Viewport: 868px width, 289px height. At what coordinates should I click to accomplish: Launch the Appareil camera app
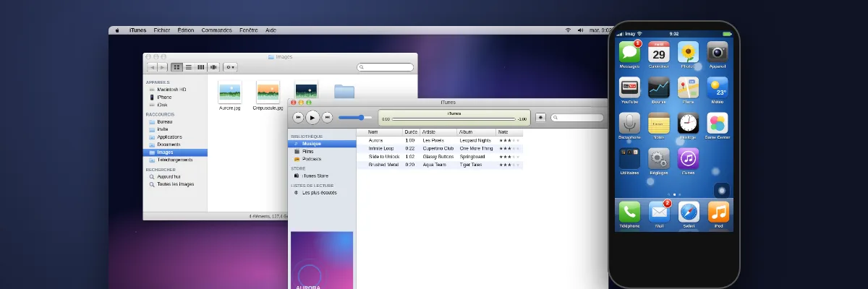click(x=717, y=52)
